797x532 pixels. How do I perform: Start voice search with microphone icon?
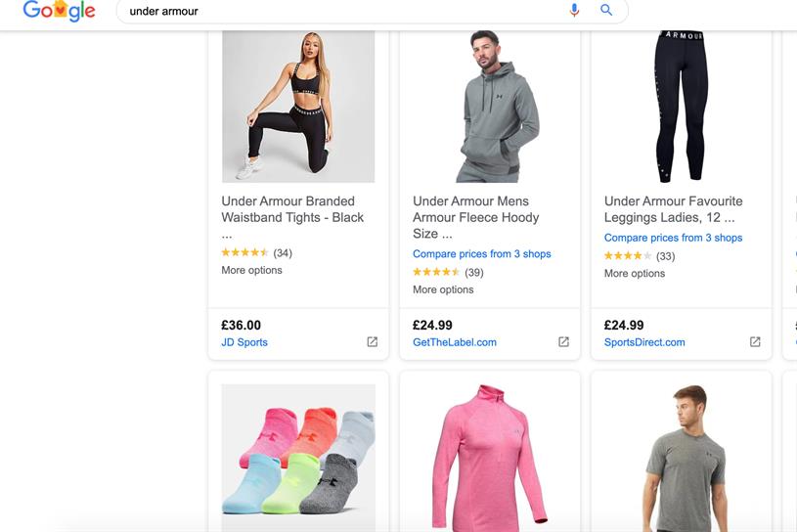coord(574,11)
